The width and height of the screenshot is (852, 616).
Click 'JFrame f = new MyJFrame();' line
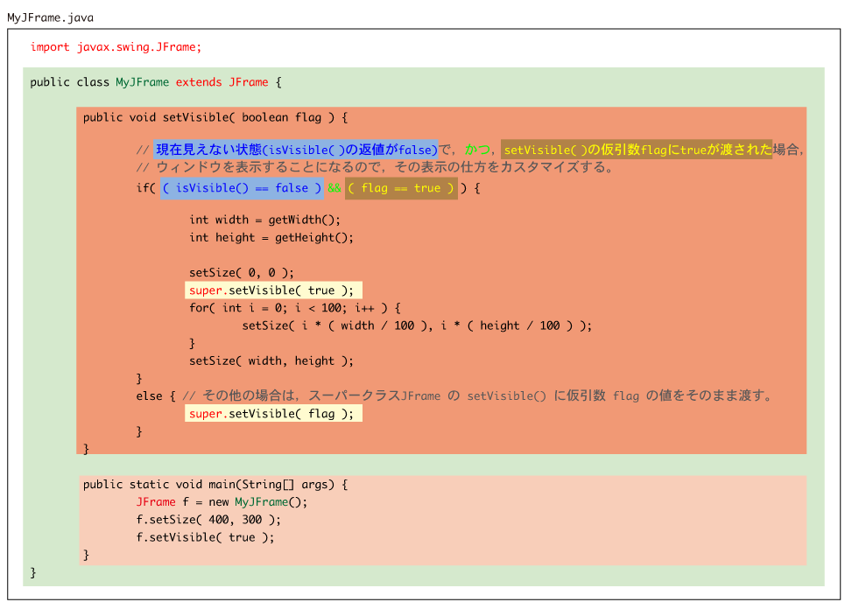(x=222, y=502)
